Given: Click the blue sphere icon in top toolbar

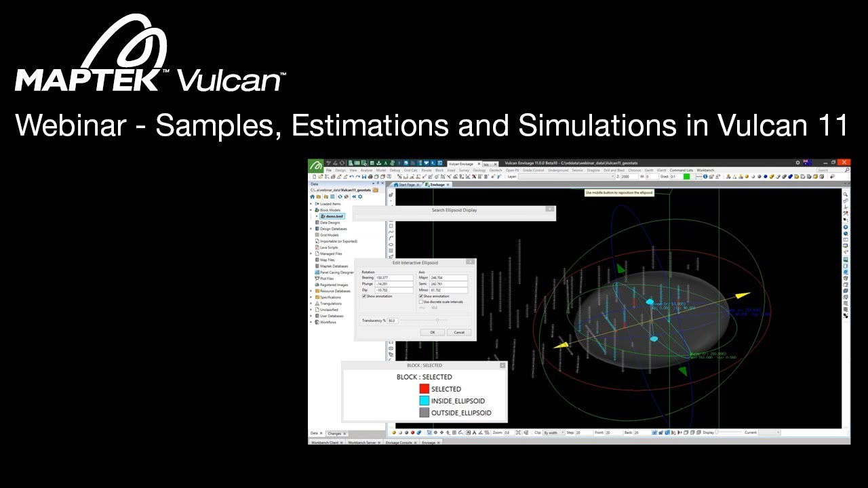Looking at the screenshot, I should tap(766, 176).
